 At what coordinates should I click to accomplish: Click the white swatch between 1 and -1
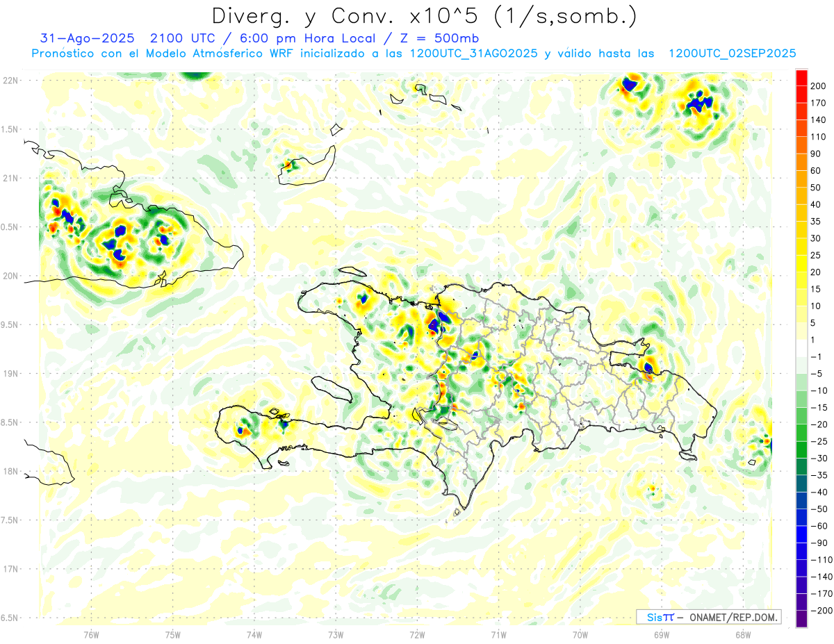point(802,348)
